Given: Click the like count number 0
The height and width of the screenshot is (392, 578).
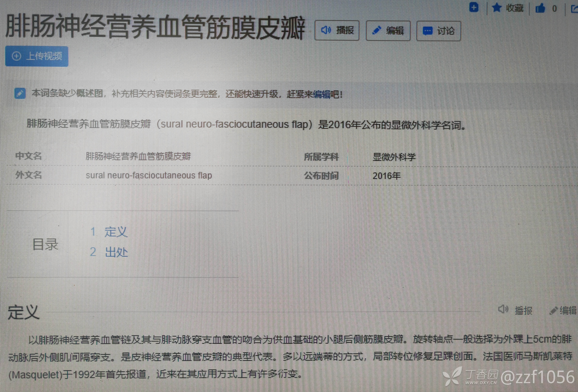Looking at the screenshot, I should click(554, 9).
